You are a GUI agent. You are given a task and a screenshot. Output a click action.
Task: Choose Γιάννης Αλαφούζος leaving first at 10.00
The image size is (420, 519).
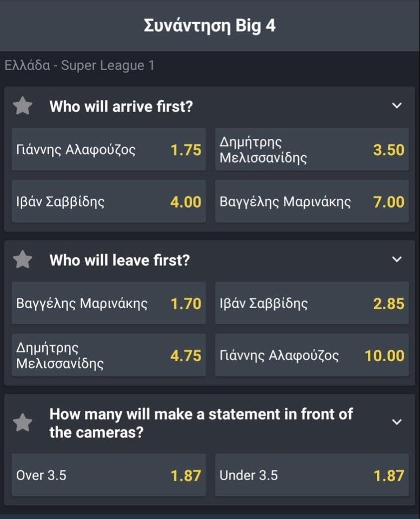[312, 355]
